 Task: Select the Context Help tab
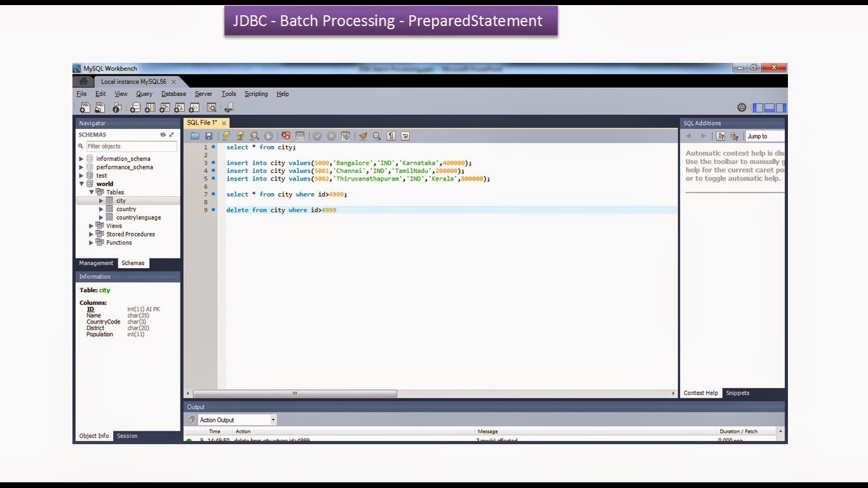click(701, 393)
